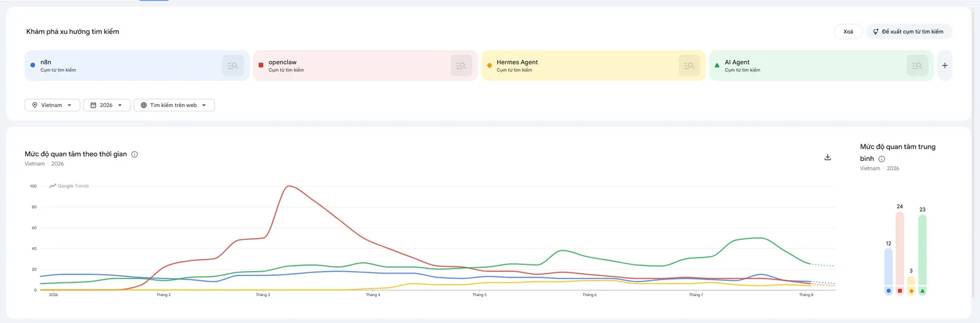Click the yellow diamond on Hermes Agent card
This screenshot has width=980, height=323.
coord(489,65)
